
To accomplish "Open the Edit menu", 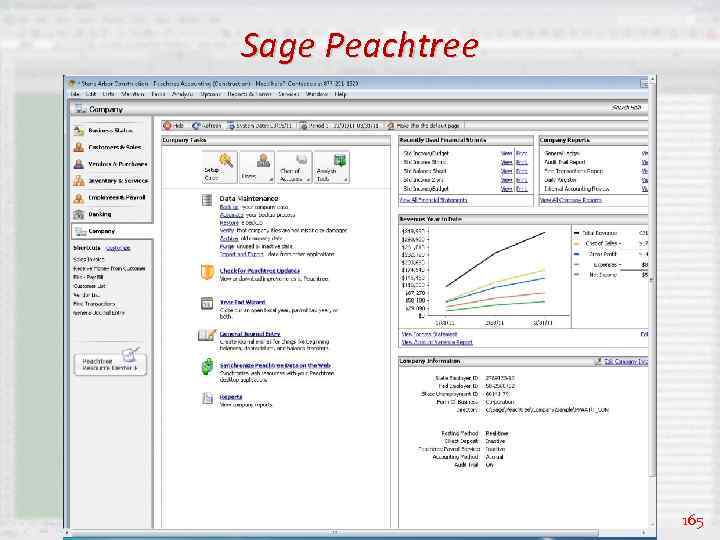I will 91,94.
